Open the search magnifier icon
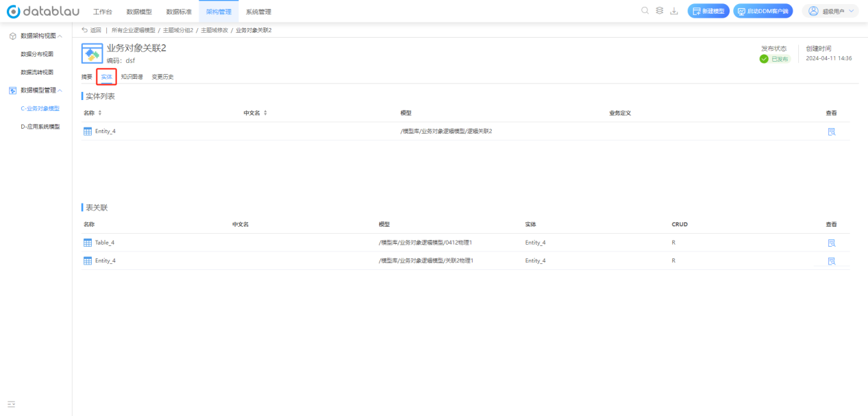Image resolution: width=868 pixels, height=416 pixels. coord(645,11)
